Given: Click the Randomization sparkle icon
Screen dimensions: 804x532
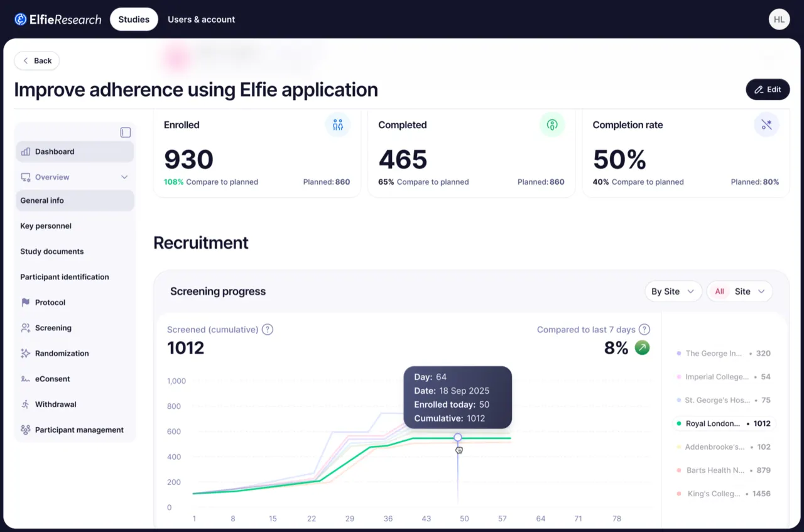Looking at the screenshot, I should [26, 354].
